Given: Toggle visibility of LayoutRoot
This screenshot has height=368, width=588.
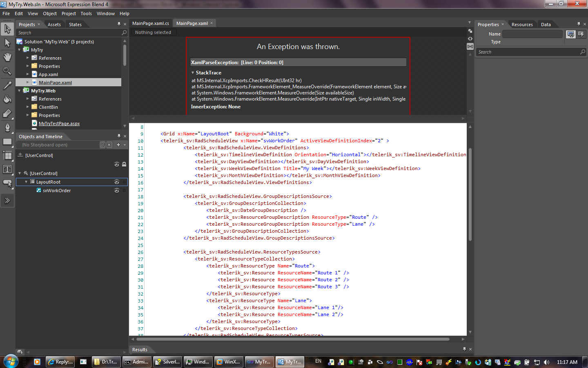Looking at the screenshot, I should (x=117, y=182).
